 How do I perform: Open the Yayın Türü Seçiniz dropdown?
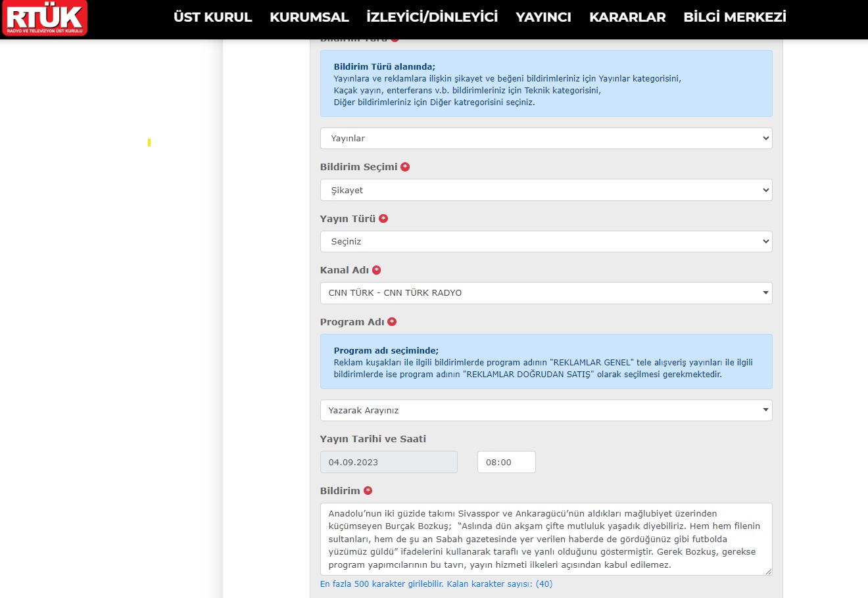tap(546, 242)
